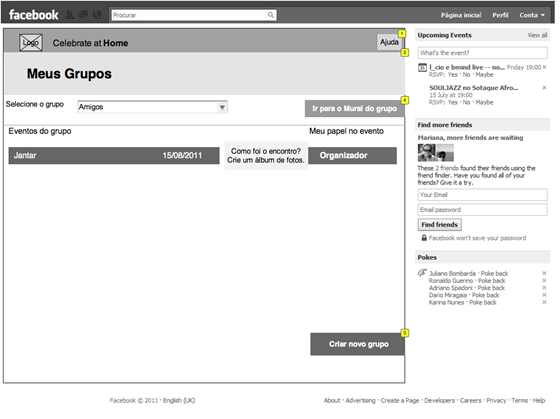Click the 2 friends link
Viewport: 560px width, 419px height.
(x=447, y=168)
